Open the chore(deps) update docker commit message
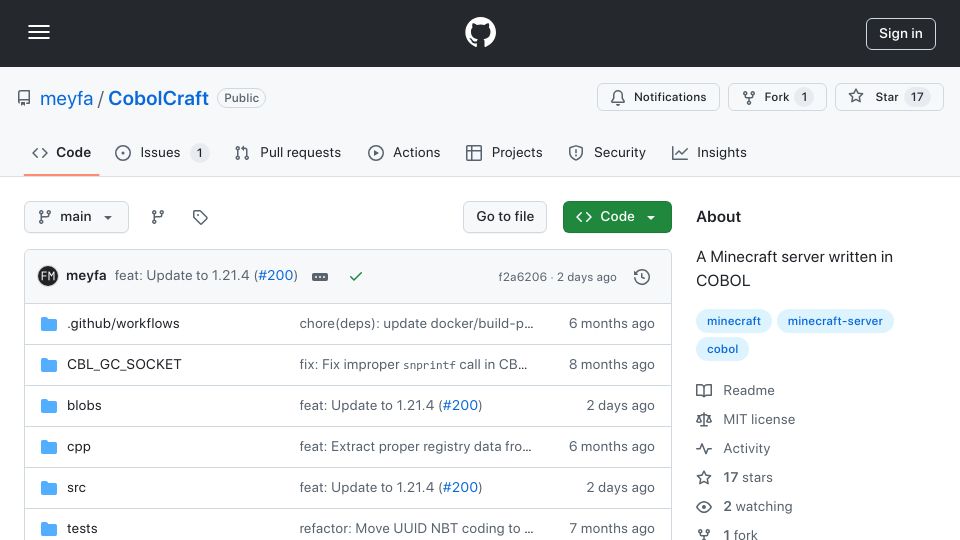The width and height of the screenshot is (960, 540). [416, 323]
